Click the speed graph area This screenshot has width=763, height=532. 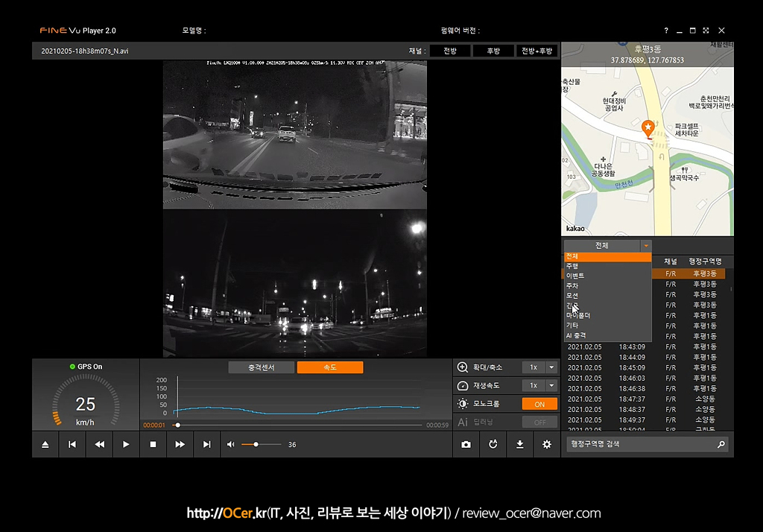coord(297,396)
